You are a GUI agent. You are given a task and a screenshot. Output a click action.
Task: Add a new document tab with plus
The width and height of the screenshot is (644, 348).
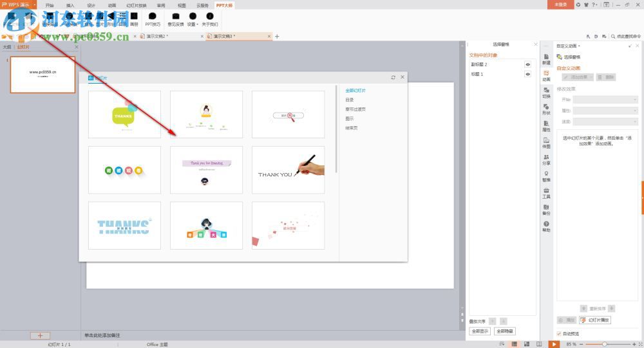(277, 37)
